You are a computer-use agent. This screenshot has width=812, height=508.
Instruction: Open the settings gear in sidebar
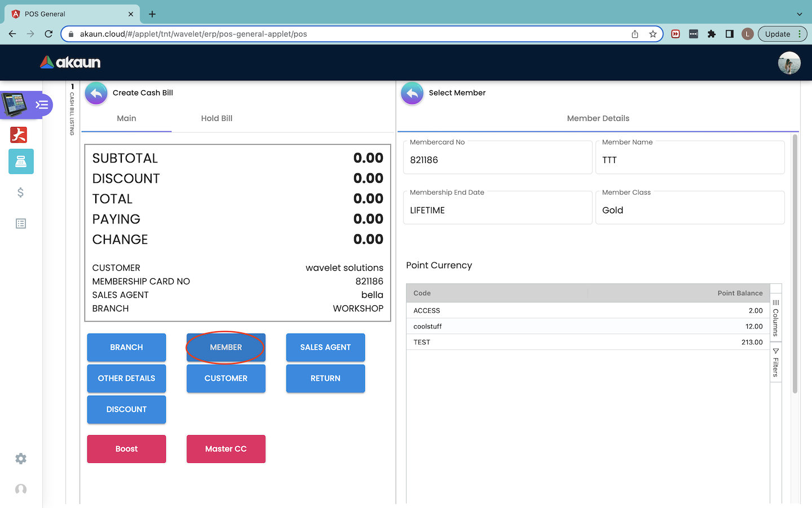click(x=21, y=458)
